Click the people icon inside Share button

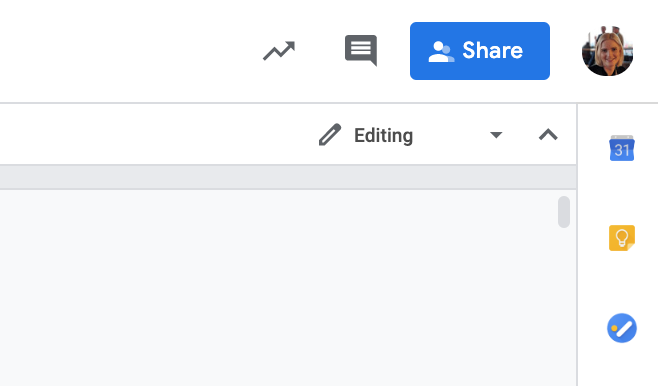coord(441,52)
